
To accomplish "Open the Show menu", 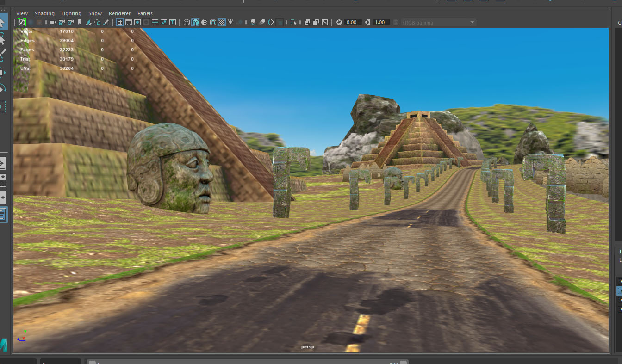I will pyautogui.click(x=95, y=13).
